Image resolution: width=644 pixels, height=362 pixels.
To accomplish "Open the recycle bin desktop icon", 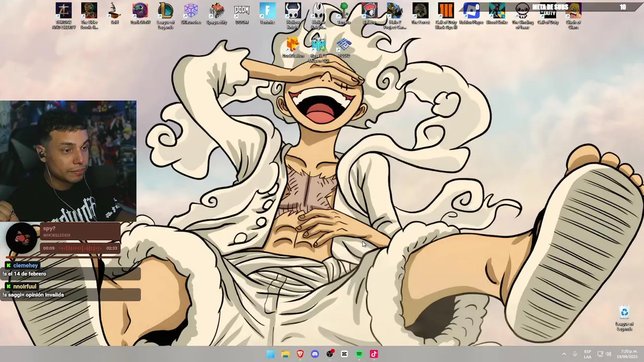I will [x=624, y=318].
